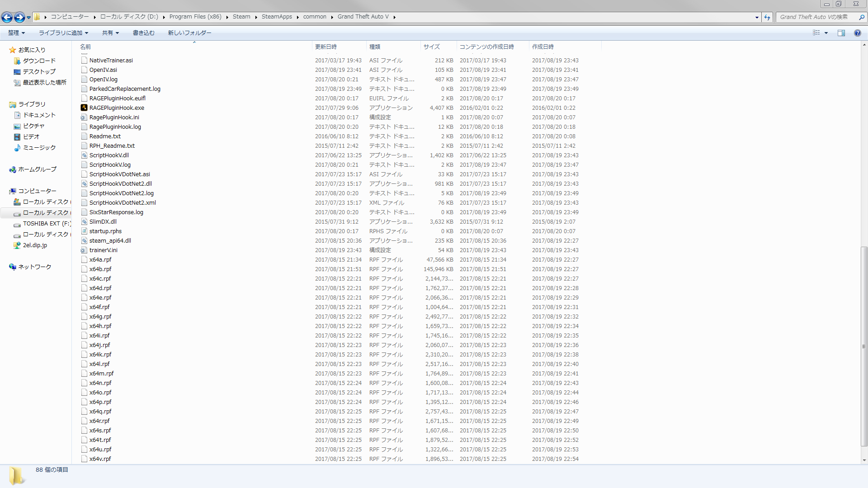This screenshot has width=868, height=488.
Task: Click the RAGEPluginHook.exe application icon
Action: (84, 108)
